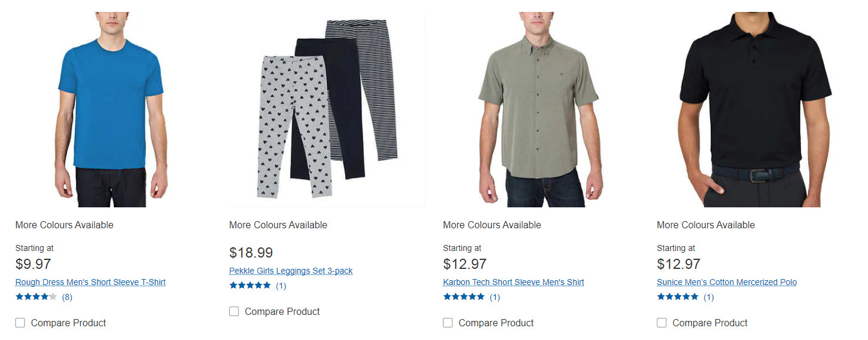Click the five-star rating under Sunice Polo
Image resolution: width=868 pixels, height=340 pixels.
click(x=678, y=296)
